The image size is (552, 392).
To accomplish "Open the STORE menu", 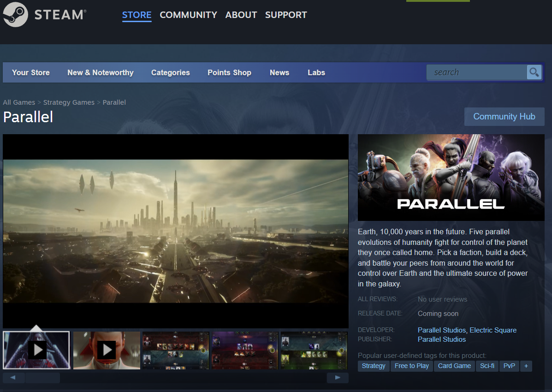I will pos(137,15).
